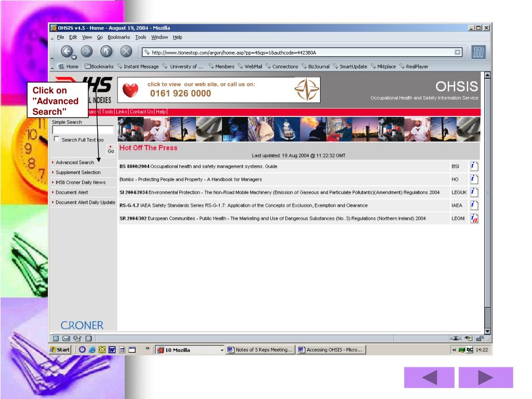Click the Croner logo
The height and width of the screenshot is (399, 532).
(x=82, y=325)
